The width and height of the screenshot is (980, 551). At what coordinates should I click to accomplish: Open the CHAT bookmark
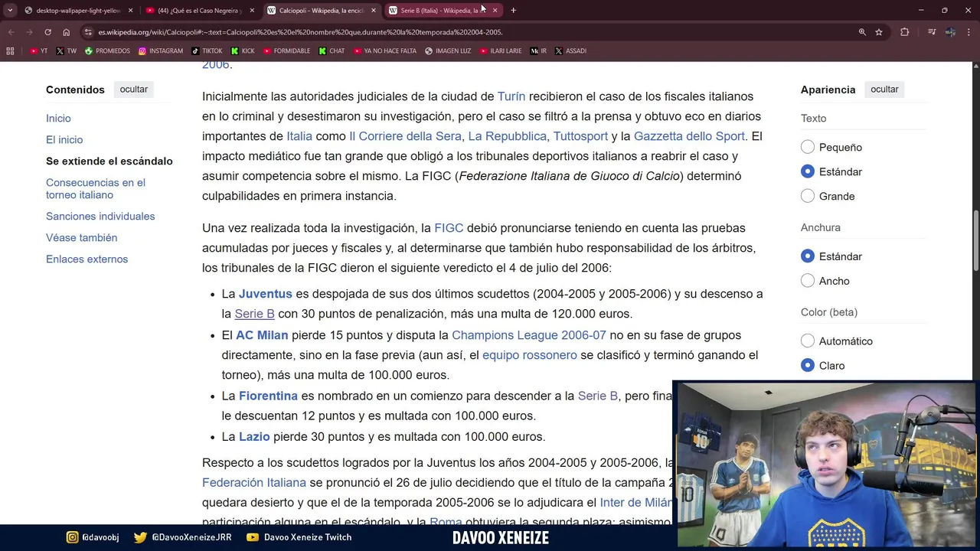tap(332, 51)
